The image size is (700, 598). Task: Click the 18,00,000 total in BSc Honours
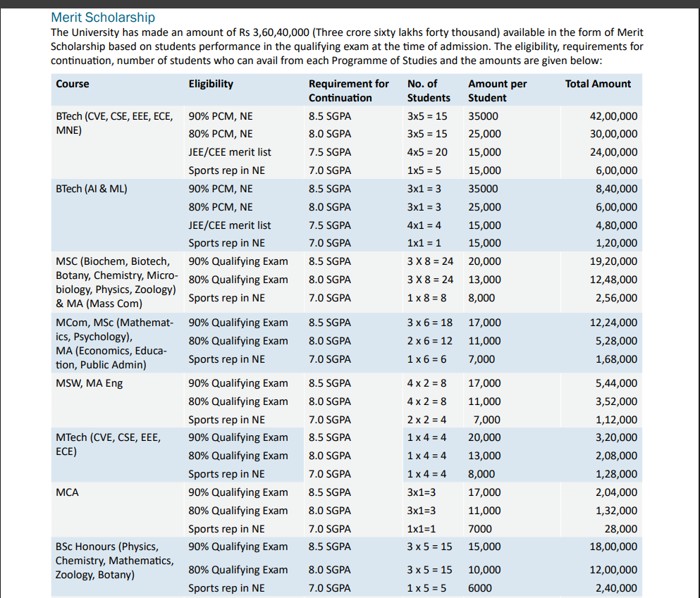coord(613,547)
